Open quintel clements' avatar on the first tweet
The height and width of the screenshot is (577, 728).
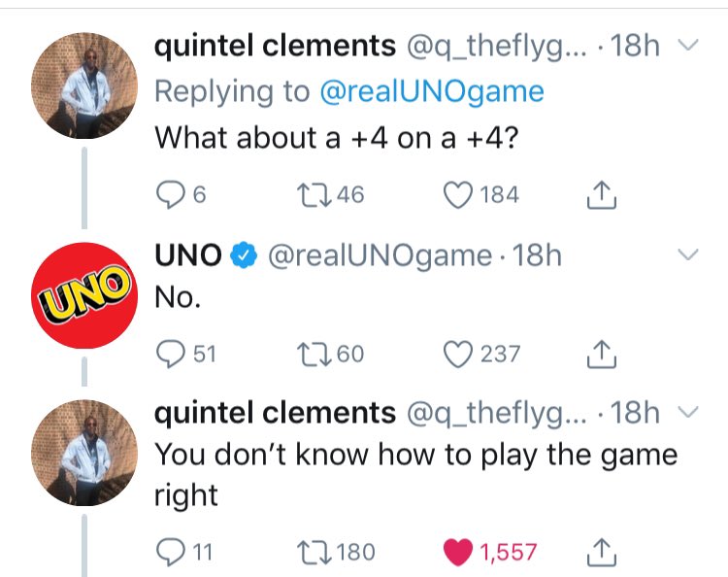[x=87, y=85]
